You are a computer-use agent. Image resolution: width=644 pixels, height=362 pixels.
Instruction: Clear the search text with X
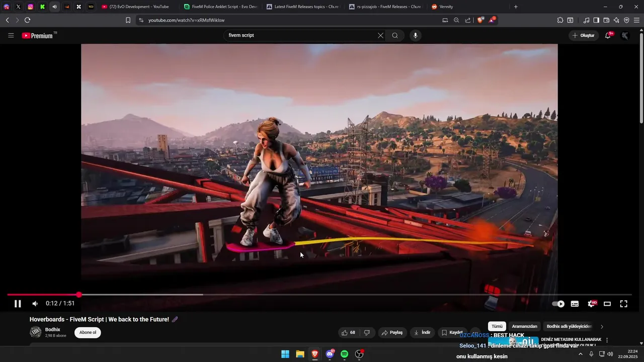pos(380,35)
